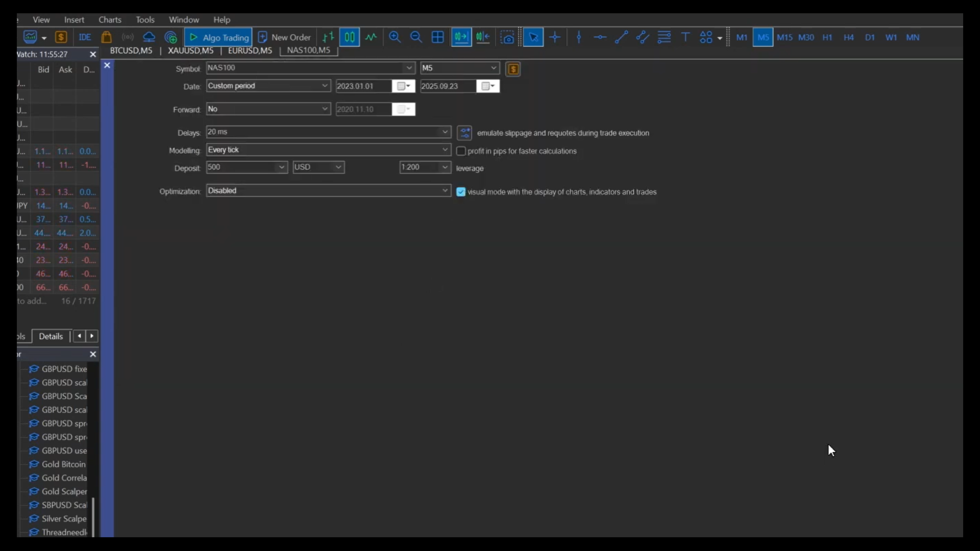This screenshot has width=980, height=551.
Task: Select the D1 timeframe
Action: pos(870,37)
